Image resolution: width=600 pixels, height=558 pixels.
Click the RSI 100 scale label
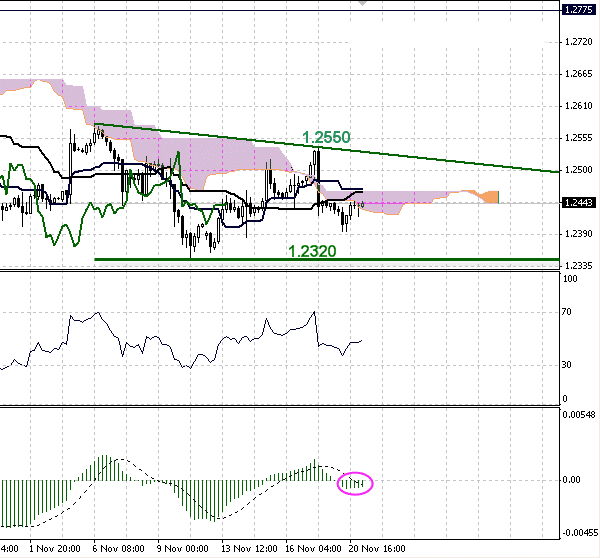point(570,279)
